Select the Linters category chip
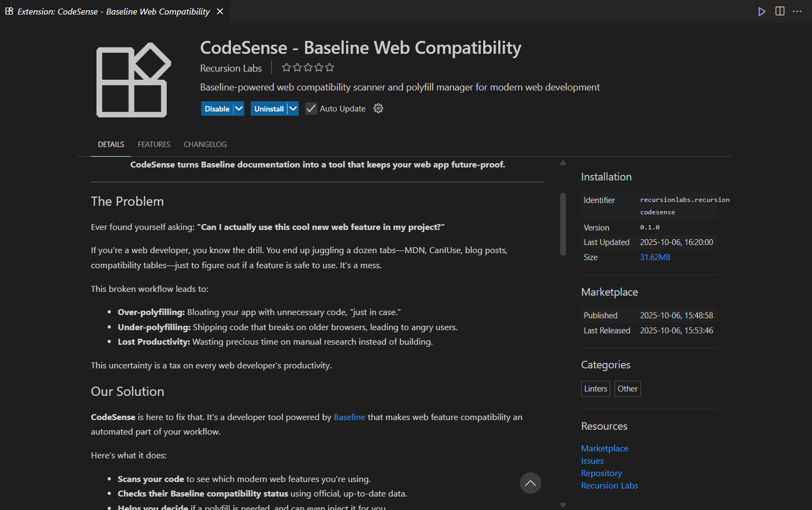812x510 pixels. click(x=595, y=388)
